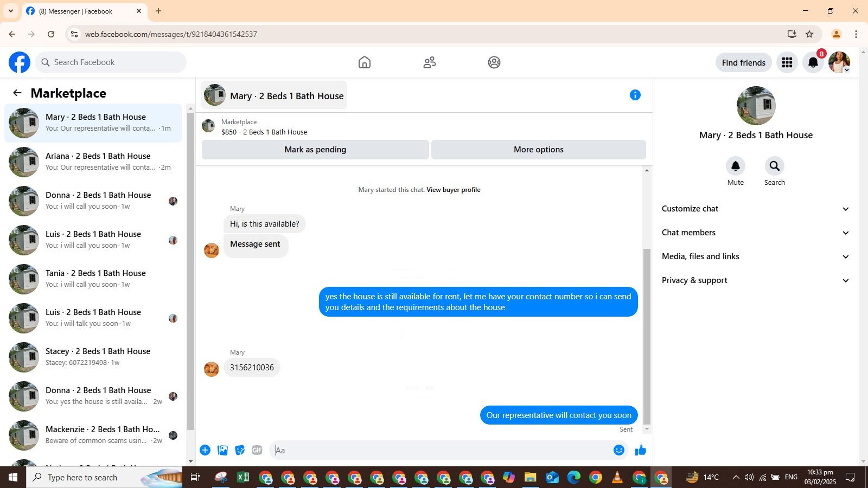Open the Facebook menu grid icon
The image size is (868, 488).
pos(787,62)
